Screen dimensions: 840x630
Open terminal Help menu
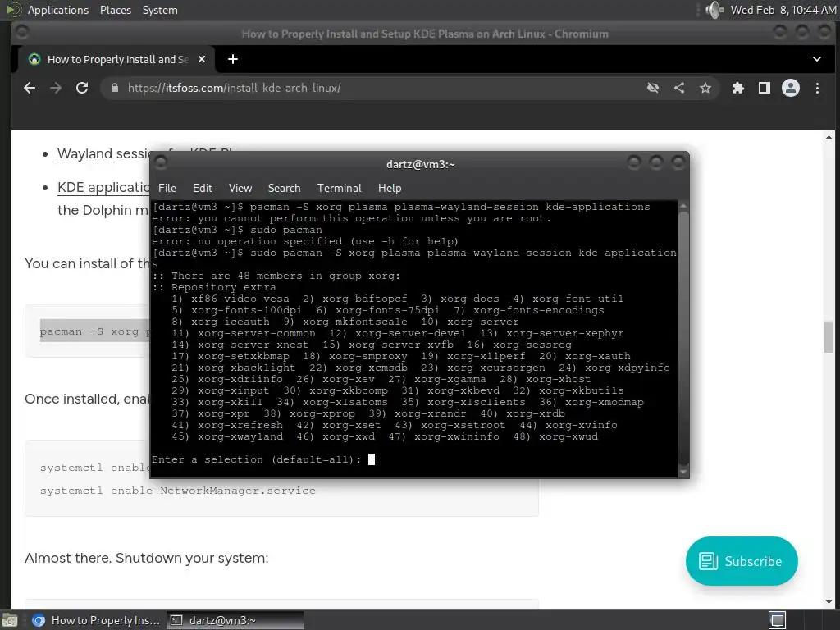point(390,188)
